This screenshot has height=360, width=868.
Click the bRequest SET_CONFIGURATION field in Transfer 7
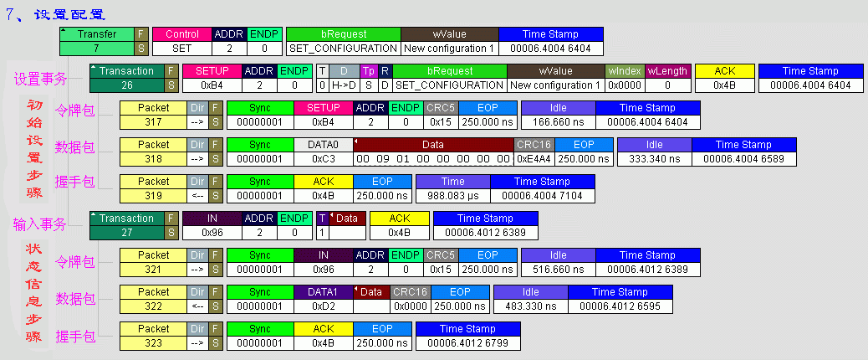[x=344, y=41]
